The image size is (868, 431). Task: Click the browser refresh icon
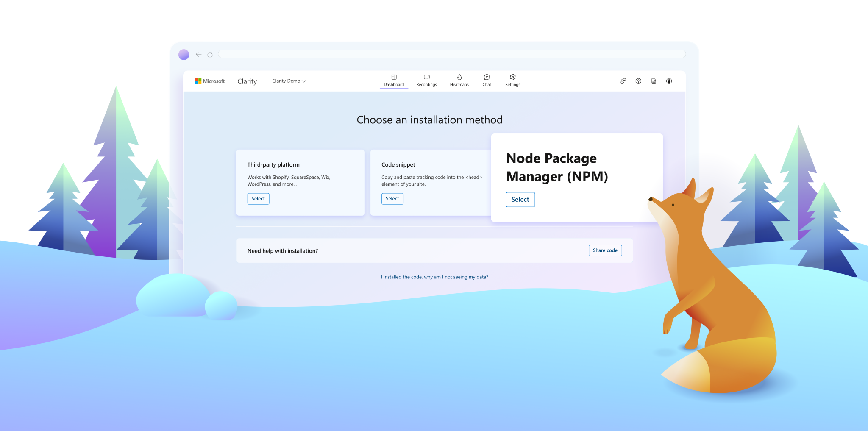[210, 54]
